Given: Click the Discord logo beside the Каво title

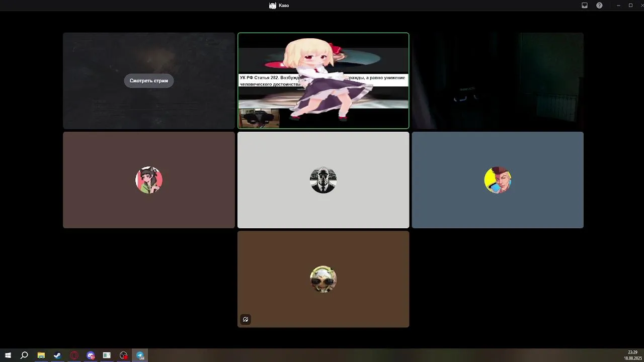Looking at the screenshot, I should click(x=273, y=6).
